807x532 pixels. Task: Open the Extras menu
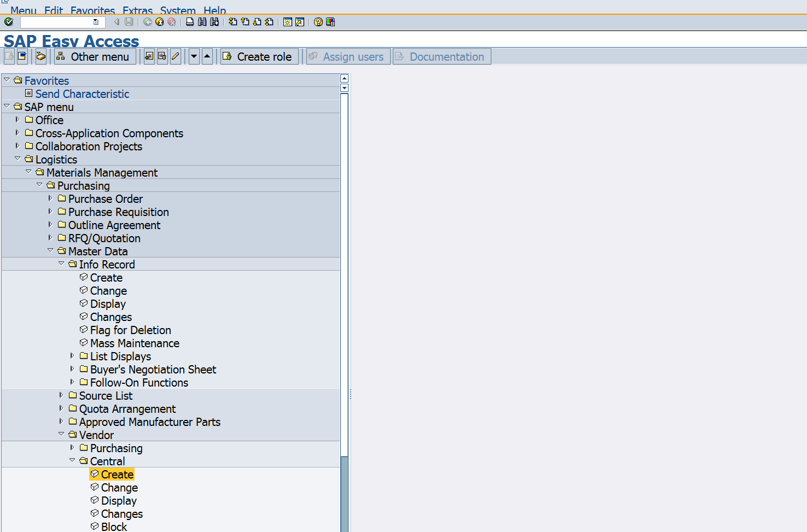tap(137, 10)
